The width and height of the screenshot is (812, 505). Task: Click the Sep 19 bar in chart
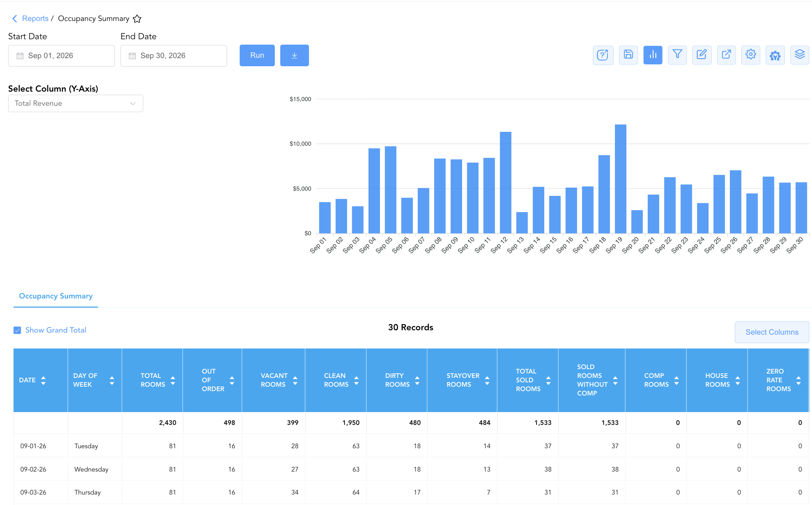coord(620,179)
